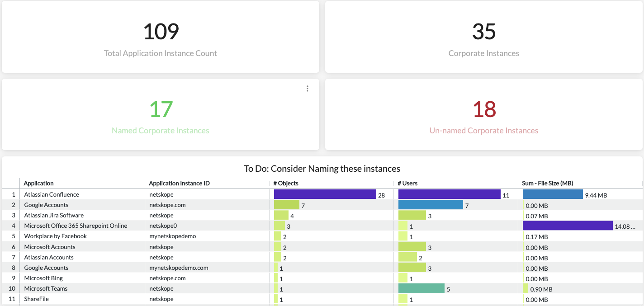Click the mynetskopedemo.com instance ID

point(179,268)
